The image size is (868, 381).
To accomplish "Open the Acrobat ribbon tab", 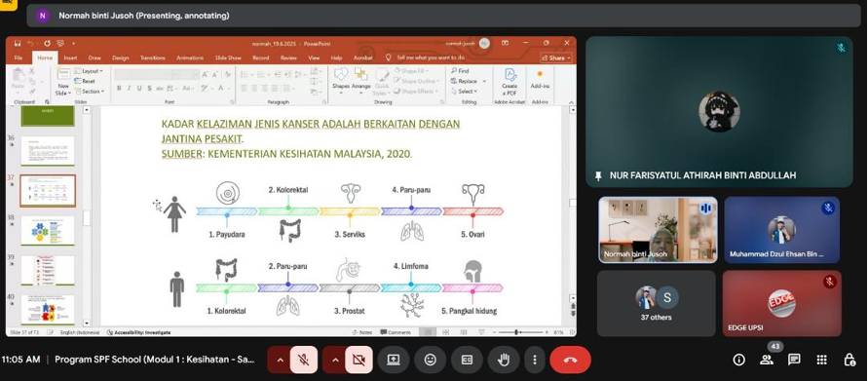I will pos(363,57).
